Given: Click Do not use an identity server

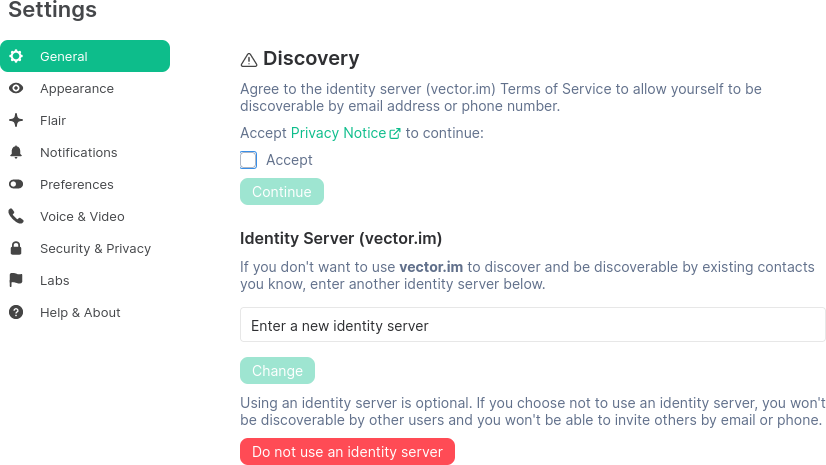Looking at the screenshot, I should (347, 452).
